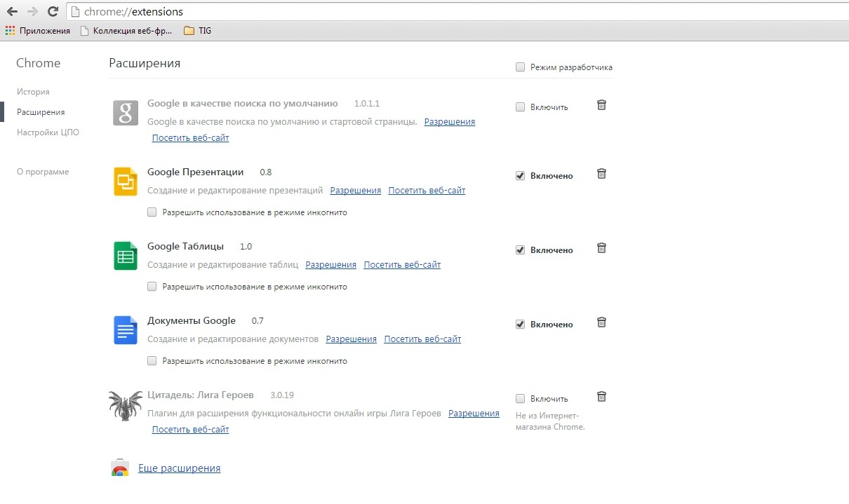Screen dimensions: 849x504
Task: Remove Документы Google using its trash icon
Action: pyautogui.click(x=601, y=322)
